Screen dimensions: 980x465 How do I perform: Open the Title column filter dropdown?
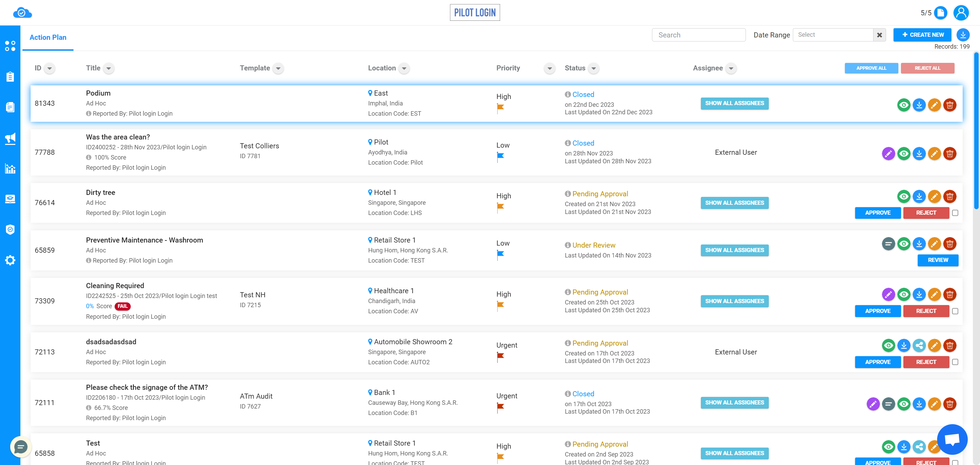(x=109, y=68)
